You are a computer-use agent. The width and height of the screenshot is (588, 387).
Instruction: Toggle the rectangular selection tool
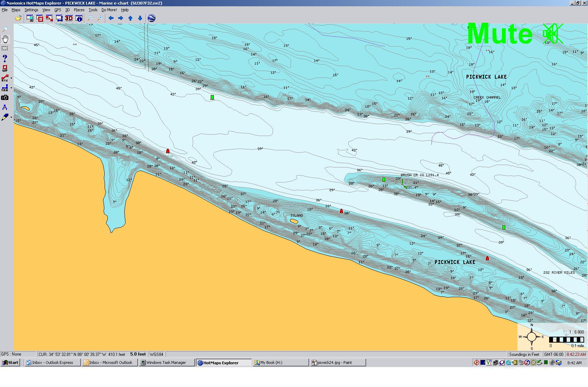pyautogui.click(x=5, y=48)
